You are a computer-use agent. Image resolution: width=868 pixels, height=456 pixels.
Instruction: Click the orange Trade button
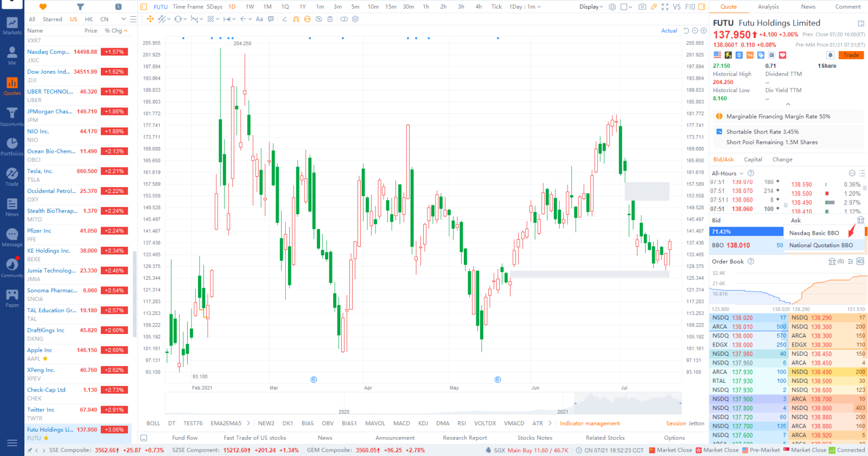pyautogui.click(x=851, y=55)
